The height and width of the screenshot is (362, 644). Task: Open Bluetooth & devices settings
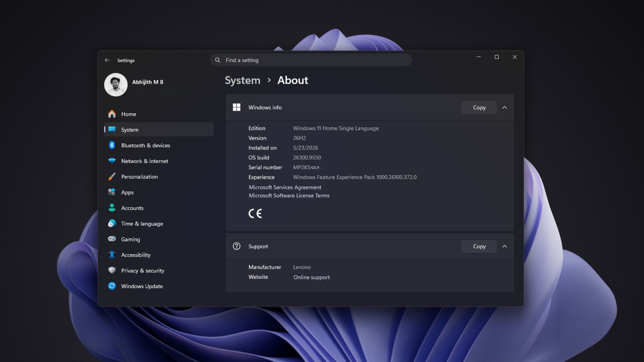click(x=159, y=145)
